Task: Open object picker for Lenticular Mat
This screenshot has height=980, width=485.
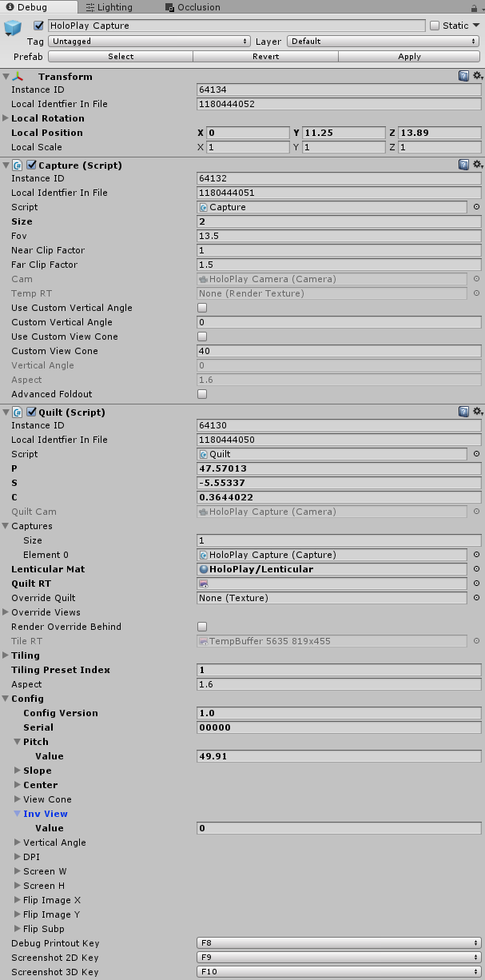Action: click(x=476, y=569)
